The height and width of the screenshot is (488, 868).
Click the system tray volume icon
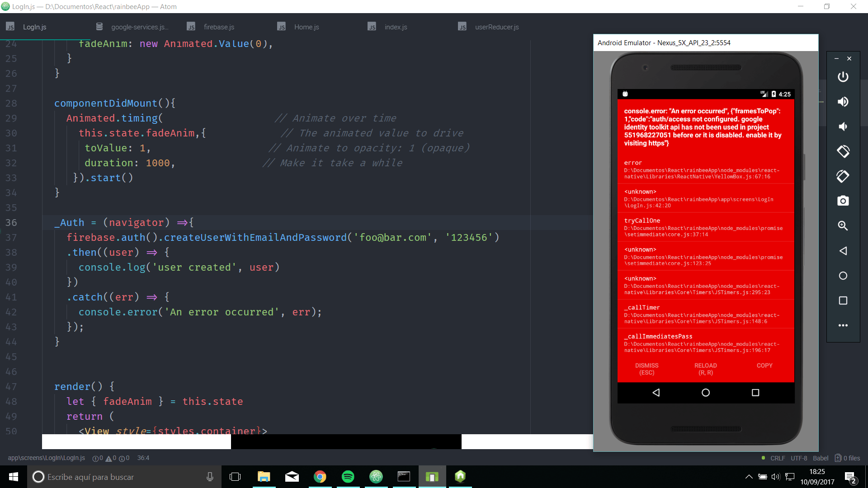(776, 477)
